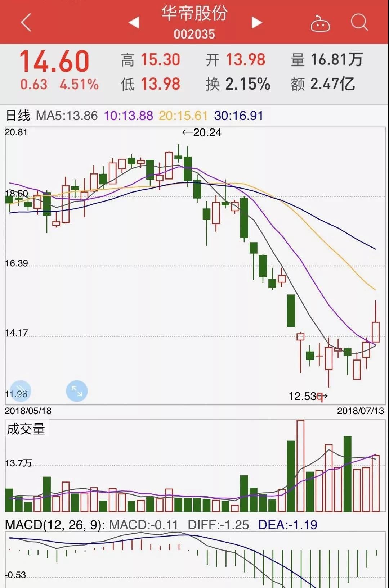Tap turnover rate 2.15%
The height and width of the screenshot is (588, 389).
248,84
